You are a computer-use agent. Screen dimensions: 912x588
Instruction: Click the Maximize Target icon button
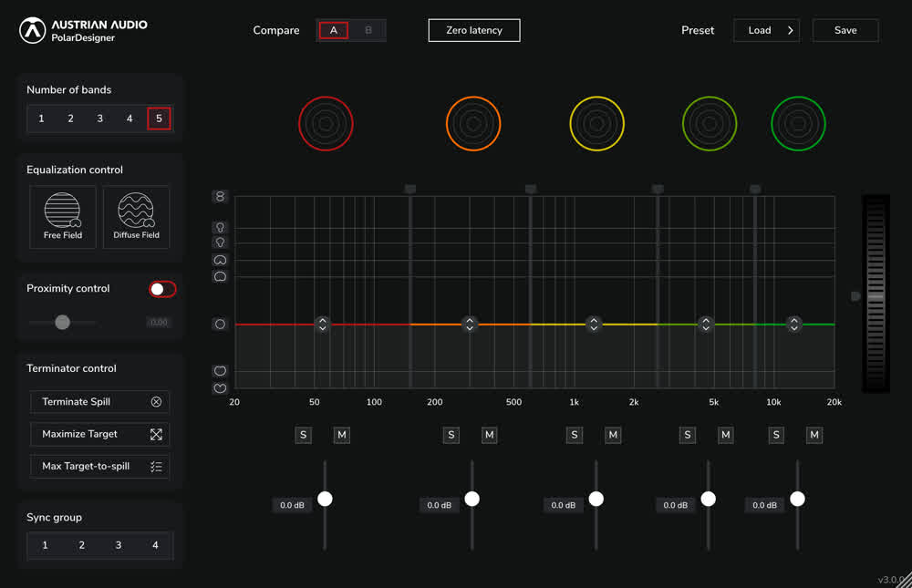[x=156, y=434]
